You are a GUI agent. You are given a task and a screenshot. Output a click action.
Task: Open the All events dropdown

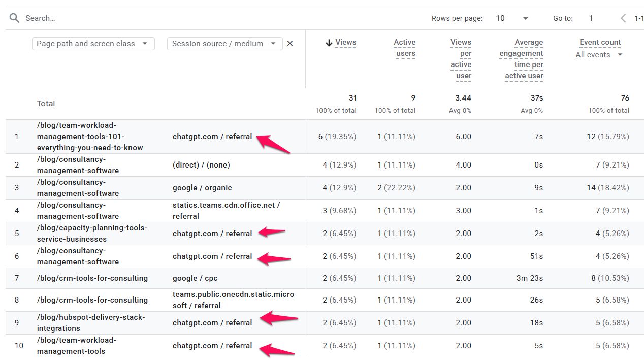[599, 55]
